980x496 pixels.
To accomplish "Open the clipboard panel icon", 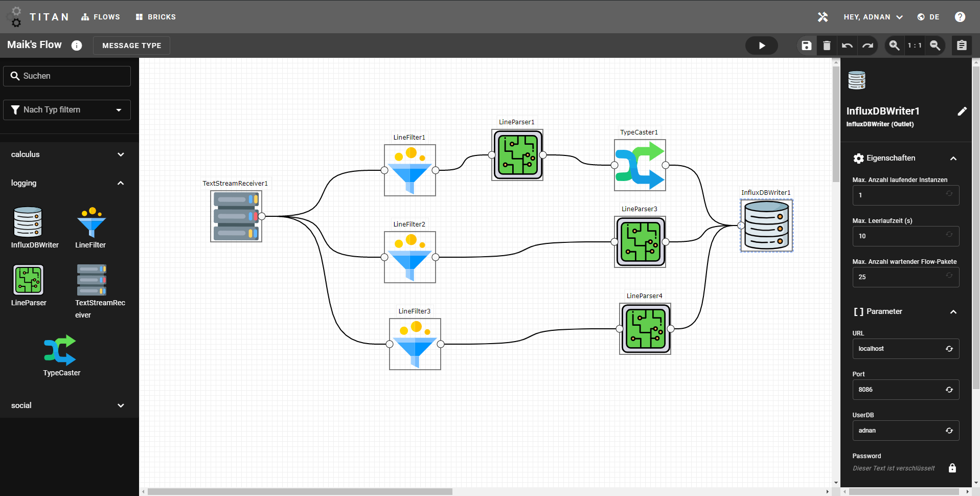I will 962,46.
